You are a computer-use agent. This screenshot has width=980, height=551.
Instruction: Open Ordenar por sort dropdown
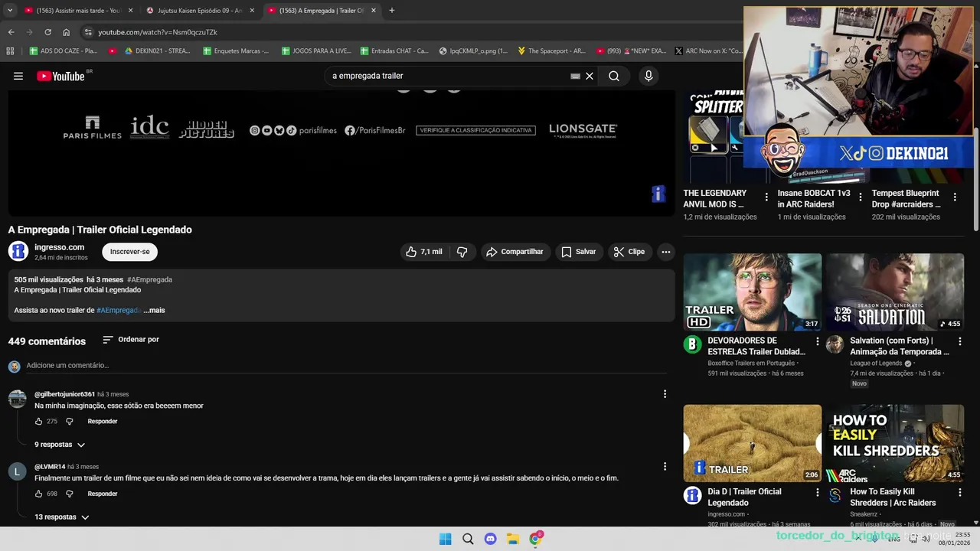(131, 339)
